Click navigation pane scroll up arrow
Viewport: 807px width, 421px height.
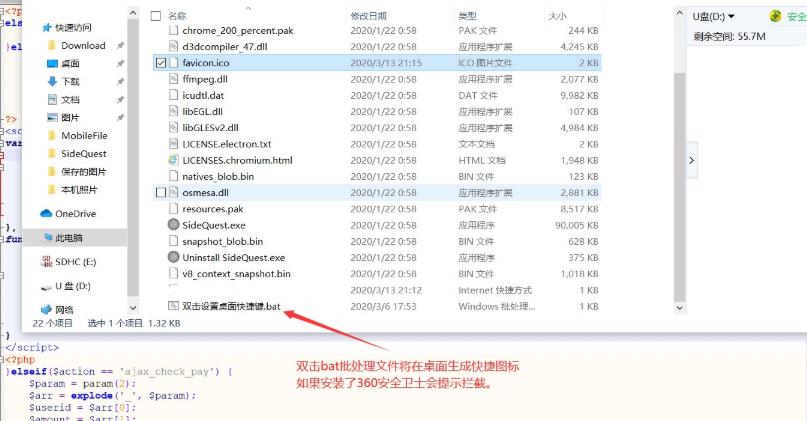tap(133, 14)
